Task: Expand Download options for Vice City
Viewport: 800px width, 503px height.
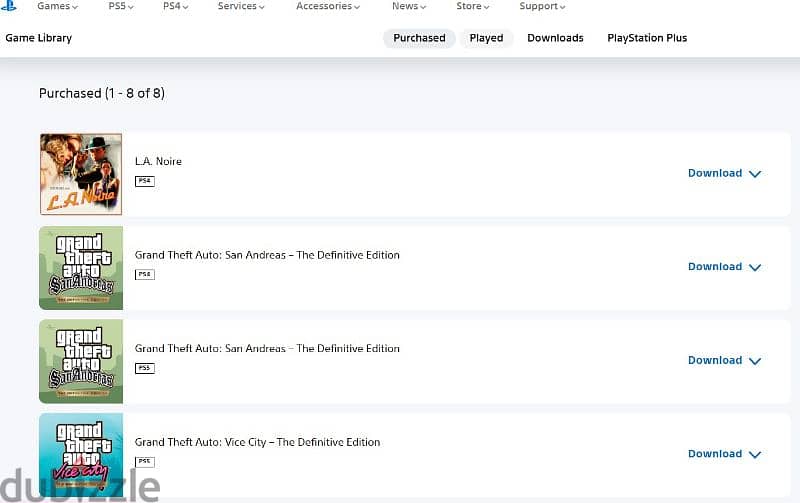Action: (724, 454)
